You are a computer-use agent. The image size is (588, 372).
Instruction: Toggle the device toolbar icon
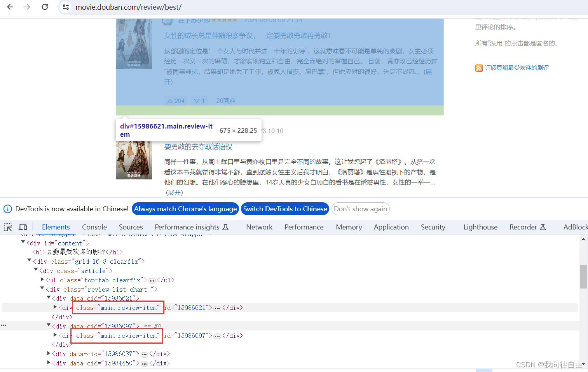[23, 227]
